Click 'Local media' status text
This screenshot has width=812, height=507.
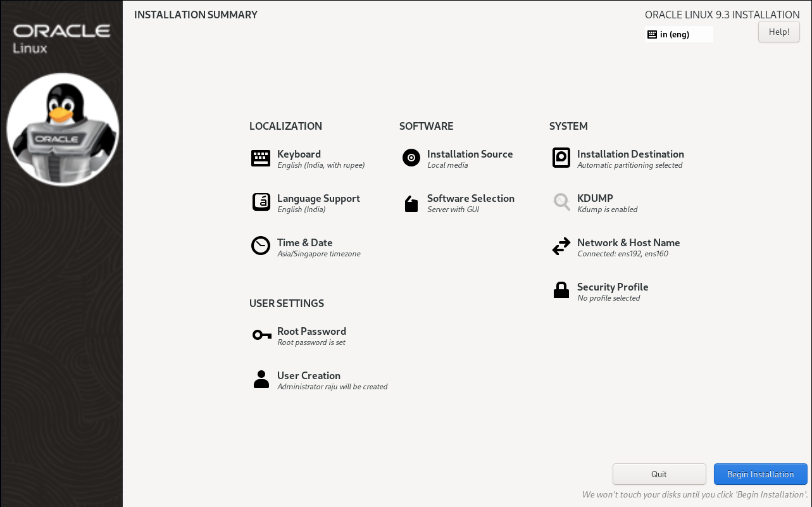[x=447, y=165]
